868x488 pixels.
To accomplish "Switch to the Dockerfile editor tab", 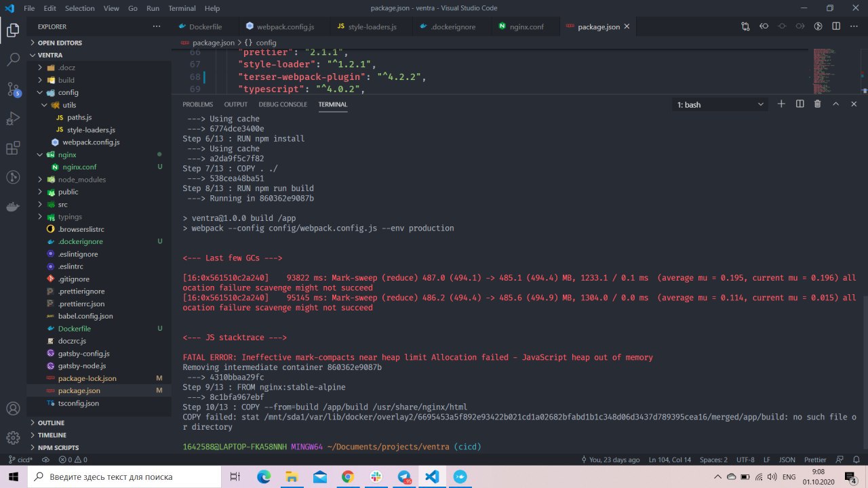I will point(204,26).
